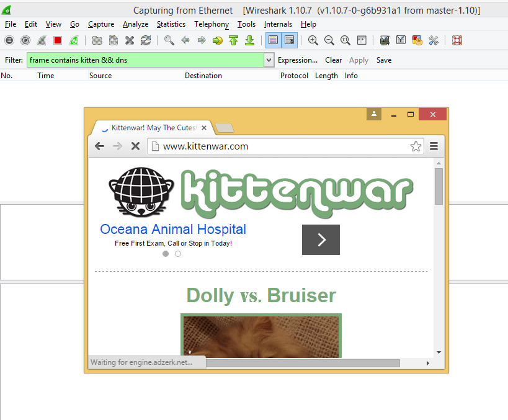Viewport: 508px width, 420px height.
Task: Open the Telephony menu
Action: click(212, 24)
